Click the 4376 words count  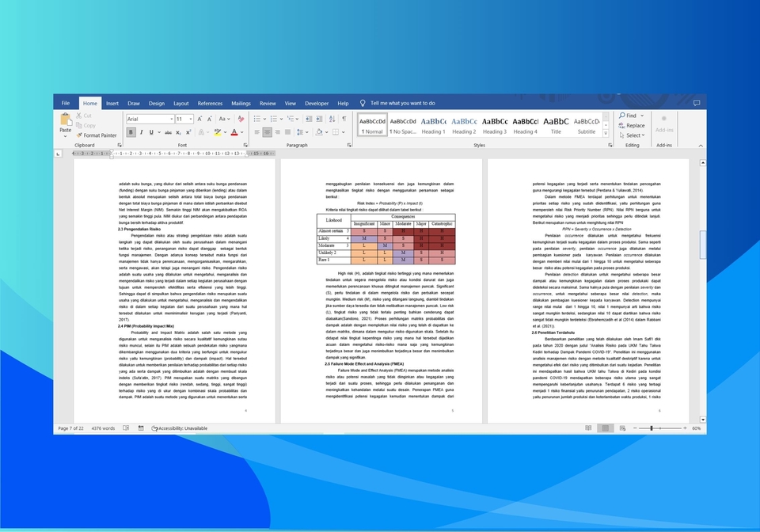click(x=103, y=428)
